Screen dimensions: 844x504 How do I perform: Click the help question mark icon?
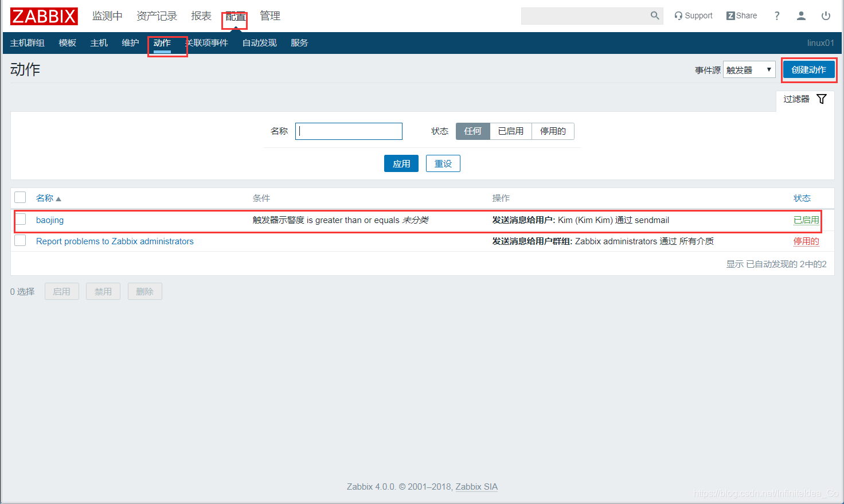(x=777, y=16)
